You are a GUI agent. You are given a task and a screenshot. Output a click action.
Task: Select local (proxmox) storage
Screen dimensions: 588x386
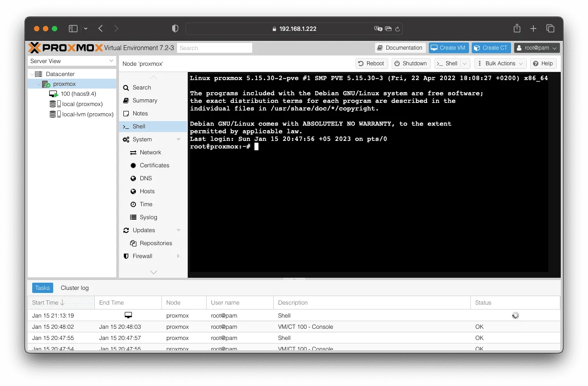coord(82,104)
